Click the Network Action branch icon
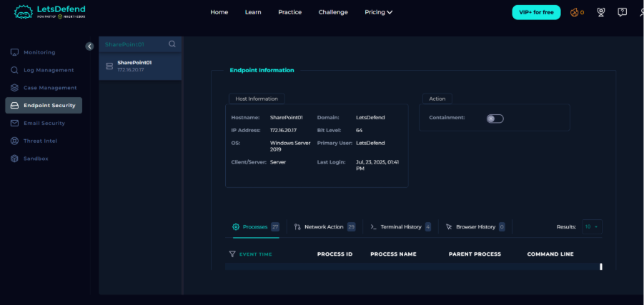Screen dimensions: 644x305 pyautogui.click(x=297, y=227)
